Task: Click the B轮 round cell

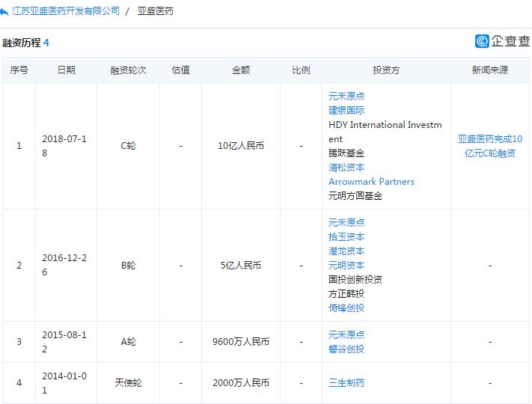Action: [128, 266]
